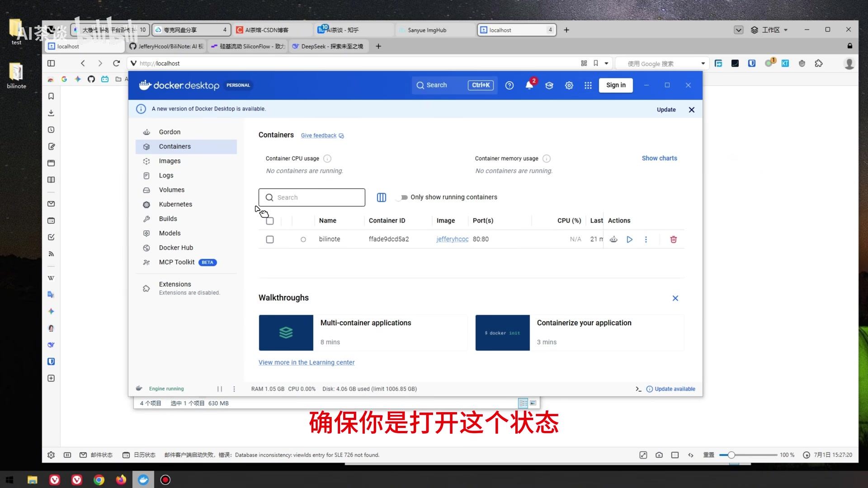Open Firefox from the Windows taskbar
The image size is (868, 488).
121,480
